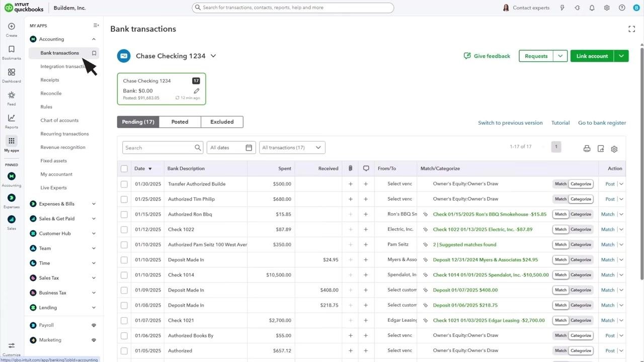Click the lightning bolt icon in top bar

click(562, 8)
